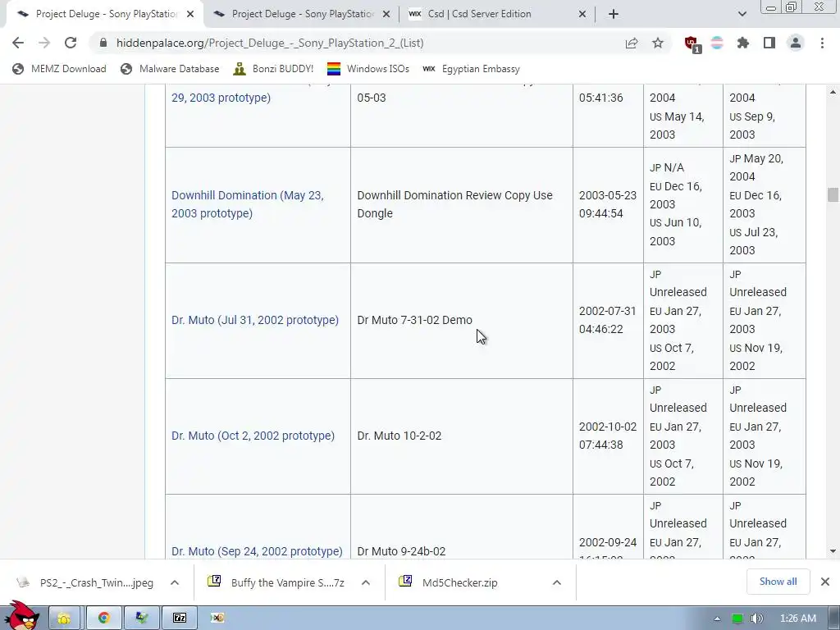Open the Angry Birds Start button

pyautogui.click(x=21, y=617)
